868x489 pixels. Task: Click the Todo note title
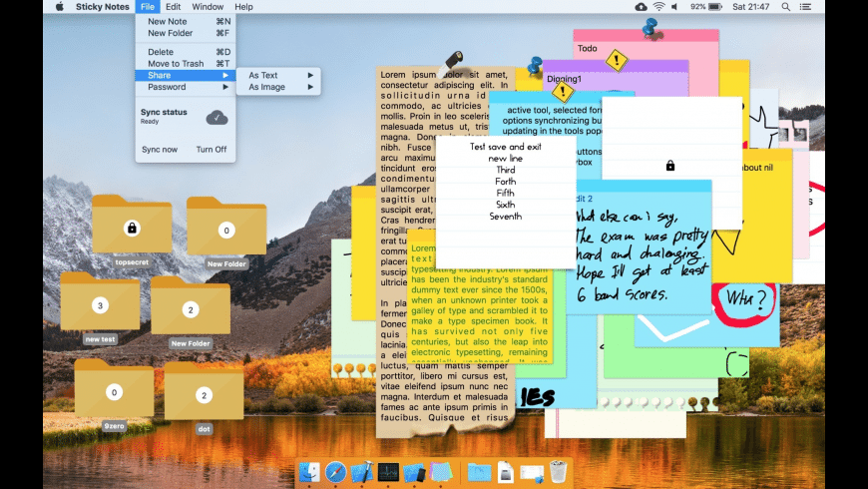[x=588, y=48]
